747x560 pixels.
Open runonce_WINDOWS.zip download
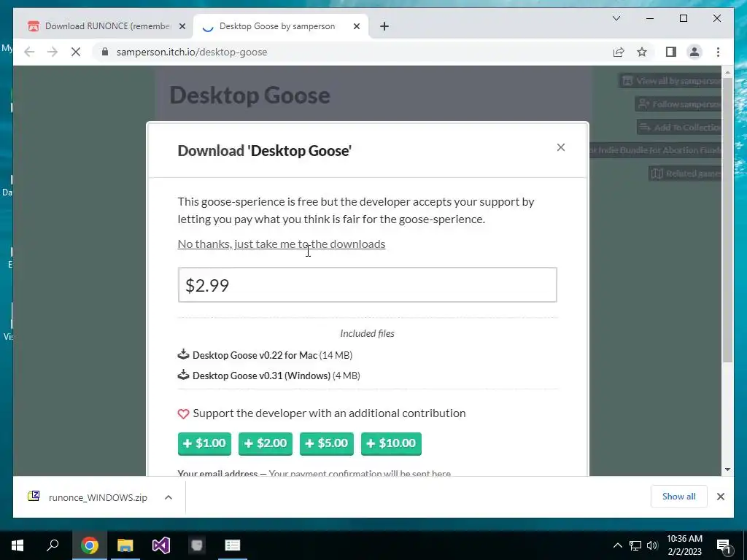pos(98,497)
